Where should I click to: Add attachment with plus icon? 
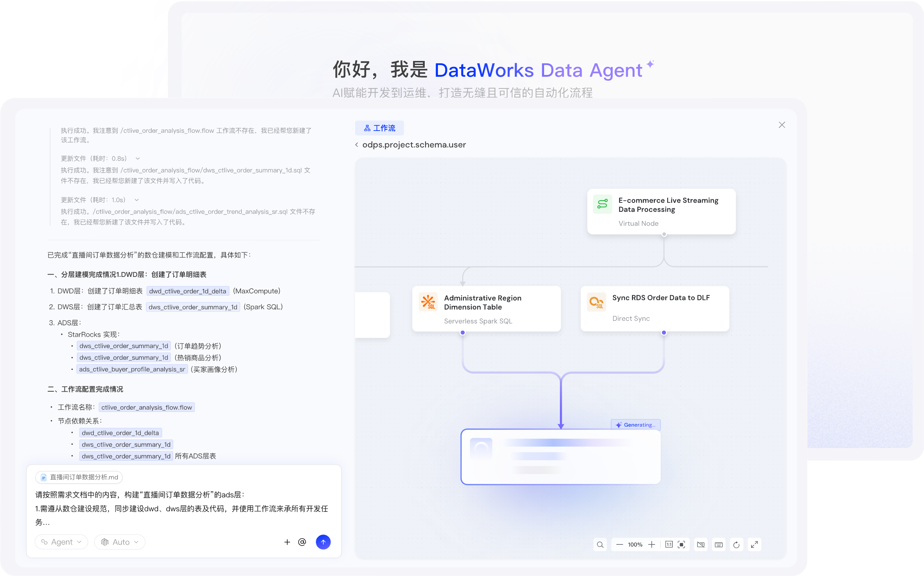[287, 542]
